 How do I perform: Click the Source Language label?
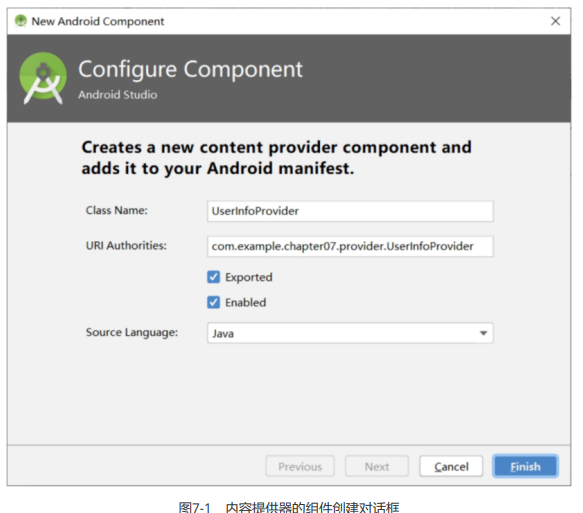point(132,332)
